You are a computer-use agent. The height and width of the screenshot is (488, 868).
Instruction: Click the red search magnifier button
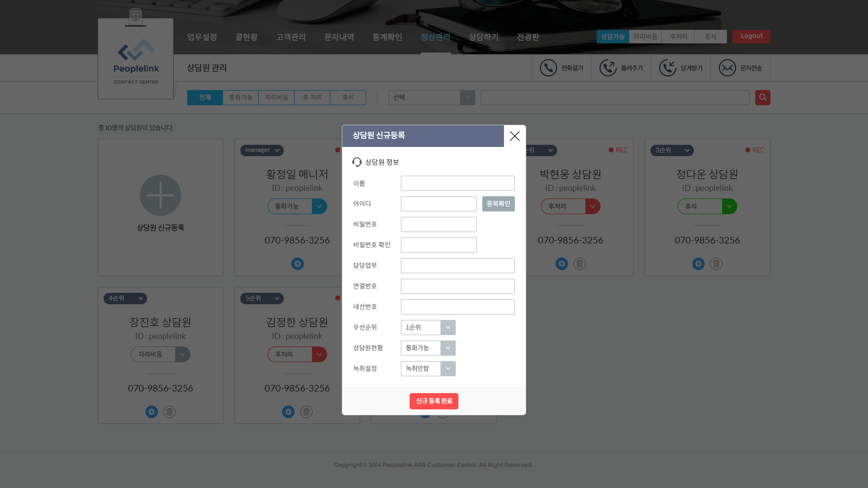(x=763, y=98)
